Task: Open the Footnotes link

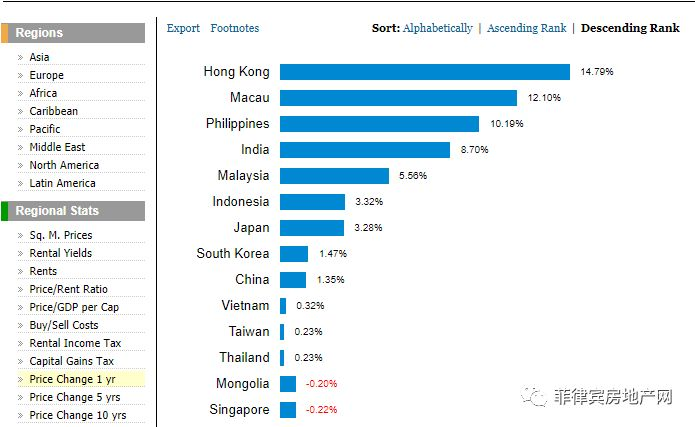Action: click(x=234, y=28)
